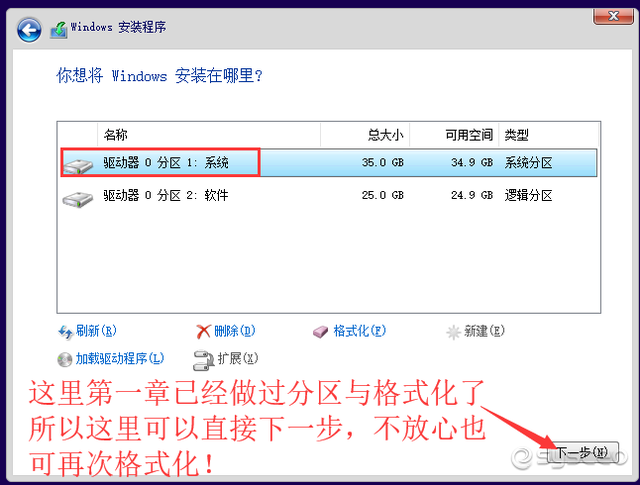Click the pink eraser format icon
This screenshot has height=485, width=640.
click(x=320, y=332)
